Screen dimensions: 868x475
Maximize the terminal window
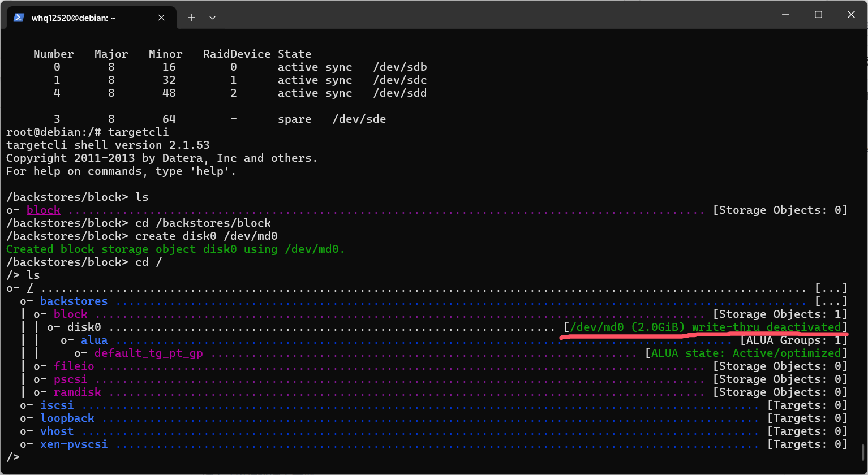click(x=818, y=15)
